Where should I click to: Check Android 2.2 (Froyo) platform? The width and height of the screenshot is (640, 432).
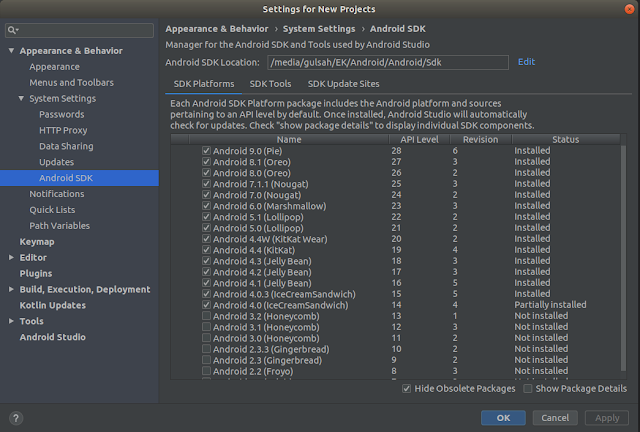tap(206, 371)
